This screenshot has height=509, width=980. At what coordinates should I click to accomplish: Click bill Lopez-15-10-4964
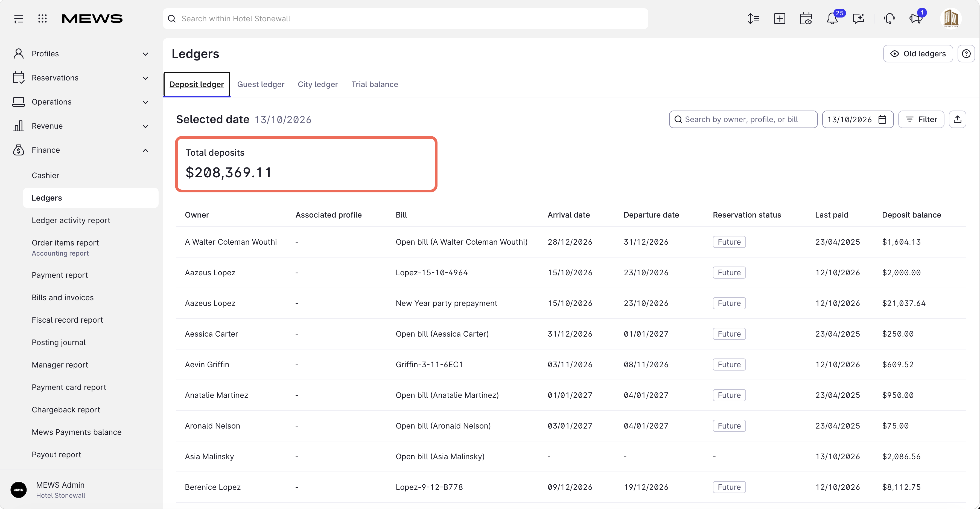point(431,273)
